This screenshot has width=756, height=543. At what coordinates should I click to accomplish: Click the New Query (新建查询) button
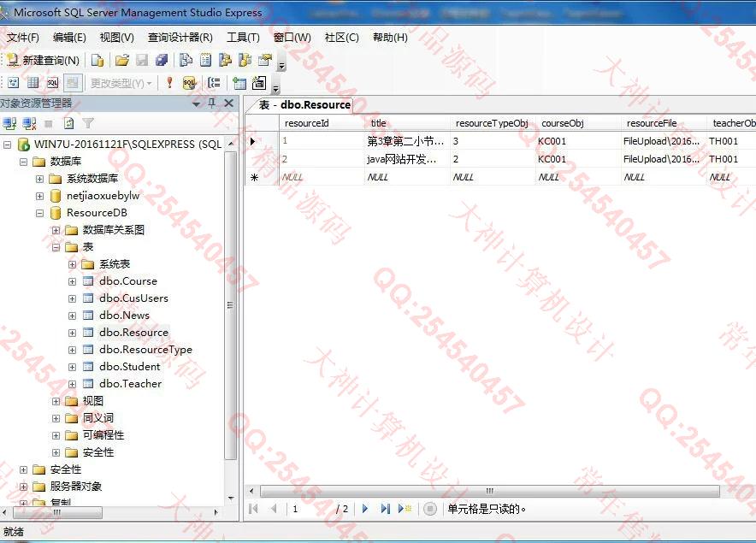click(x=44, y=60)
